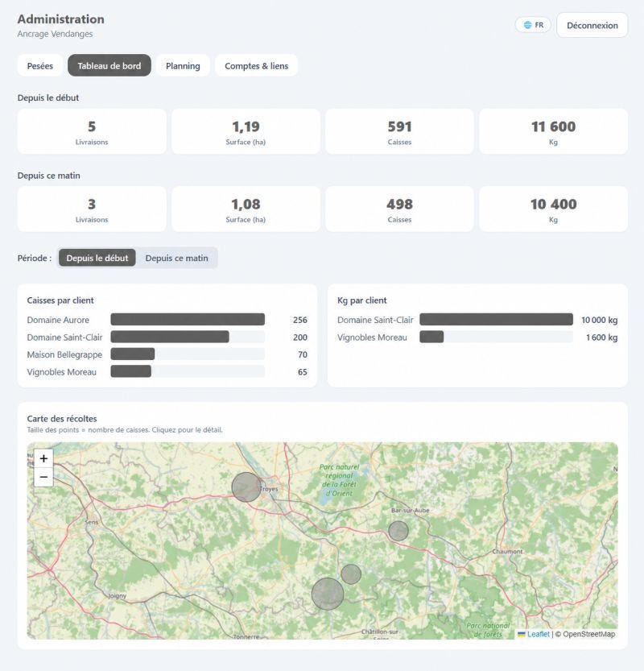Click the 591 Caisses total card
Viewport: 644px width, 671px height.
pyautogui.click(x=399, y=131)
